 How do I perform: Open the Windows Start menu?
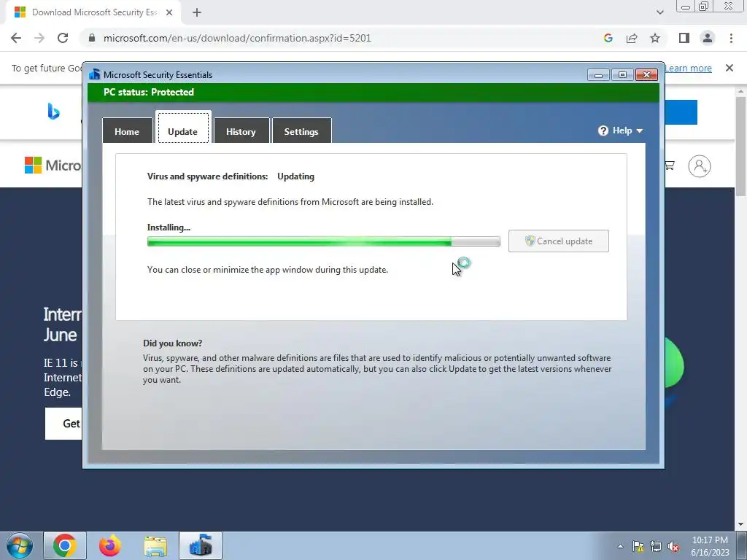pyautogui.click(x=20, y=545)
